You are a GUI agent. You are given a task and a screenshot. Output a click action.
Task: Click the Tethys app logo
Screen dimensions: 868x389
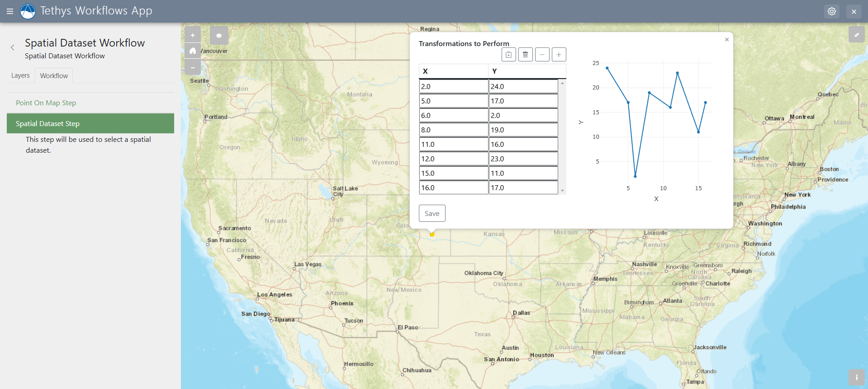tap(28, 11)
